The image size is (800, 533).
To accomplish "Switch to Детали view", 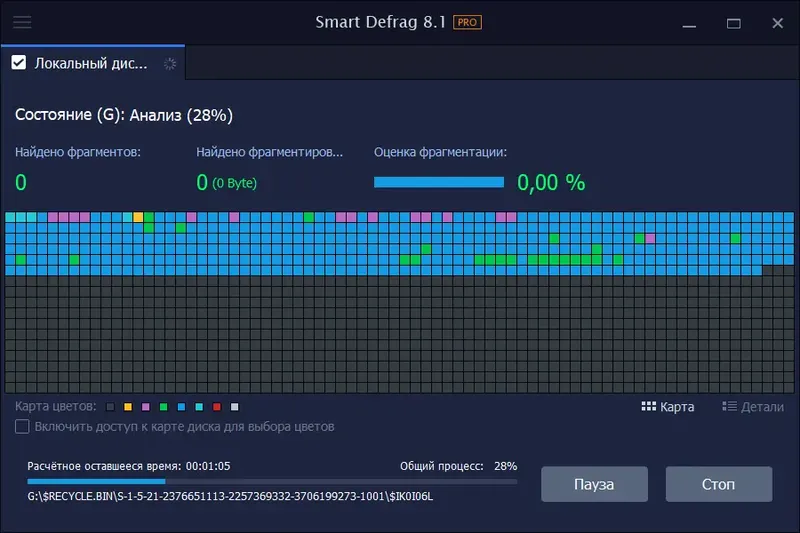I will point(753,407).
